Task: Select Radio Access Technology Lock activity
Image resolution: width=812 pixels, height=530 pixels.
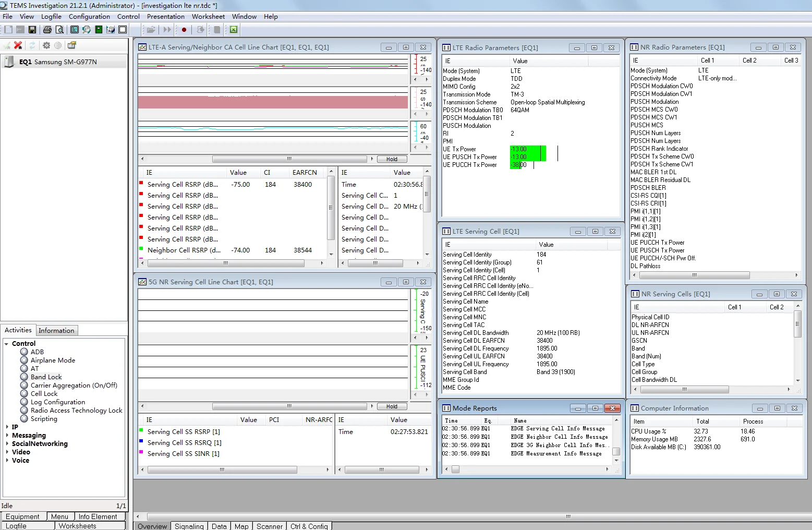Action: pos(76,410)
